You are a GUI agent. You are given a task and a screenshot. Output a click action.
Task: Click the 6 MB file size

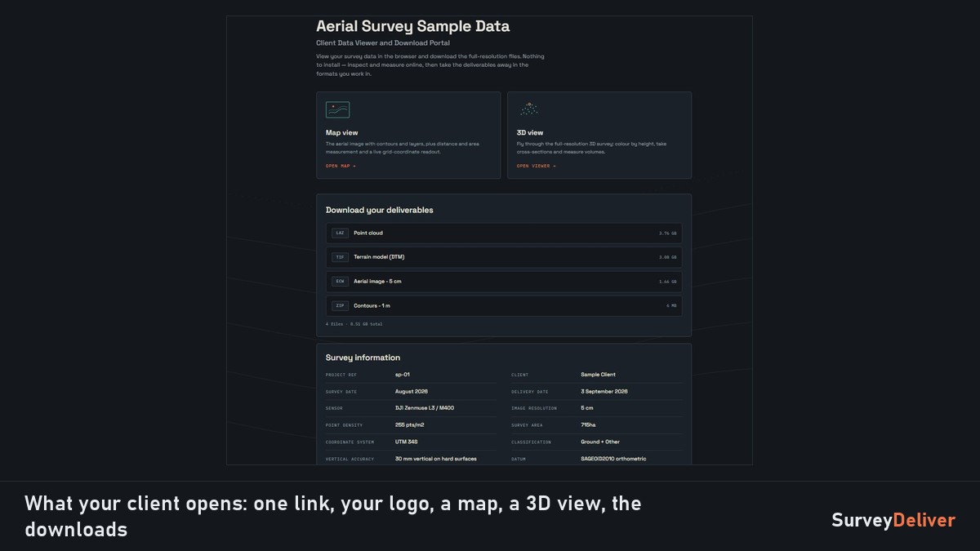coord(671,306)
